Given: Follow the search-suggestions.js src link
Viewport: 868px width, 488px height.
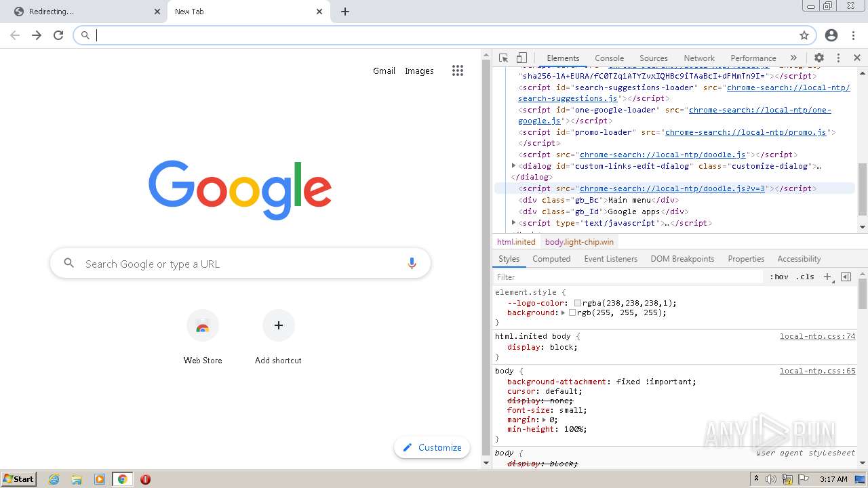Looking at the screenshot, I should tap(684, 93).
